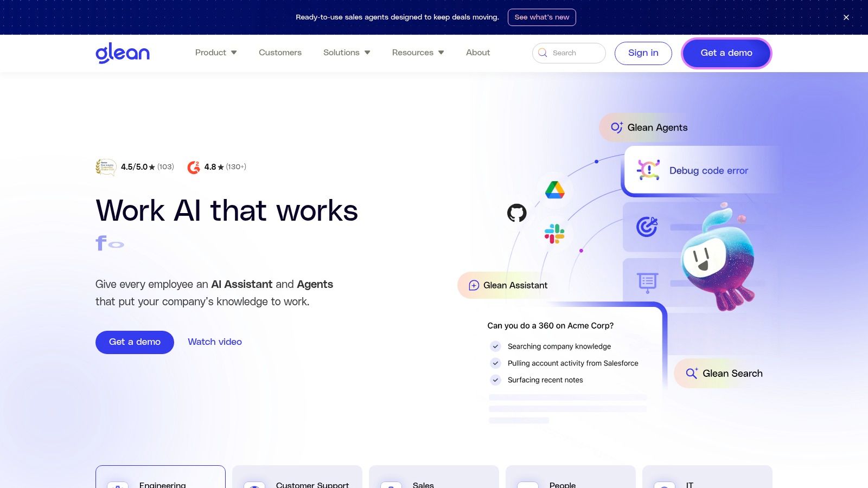Image resolution: width=868 pixels, height=488 pixels.
Task: Click the Pulling account activity checkmark
Action: pyautogui.click(x=495, y=363)
